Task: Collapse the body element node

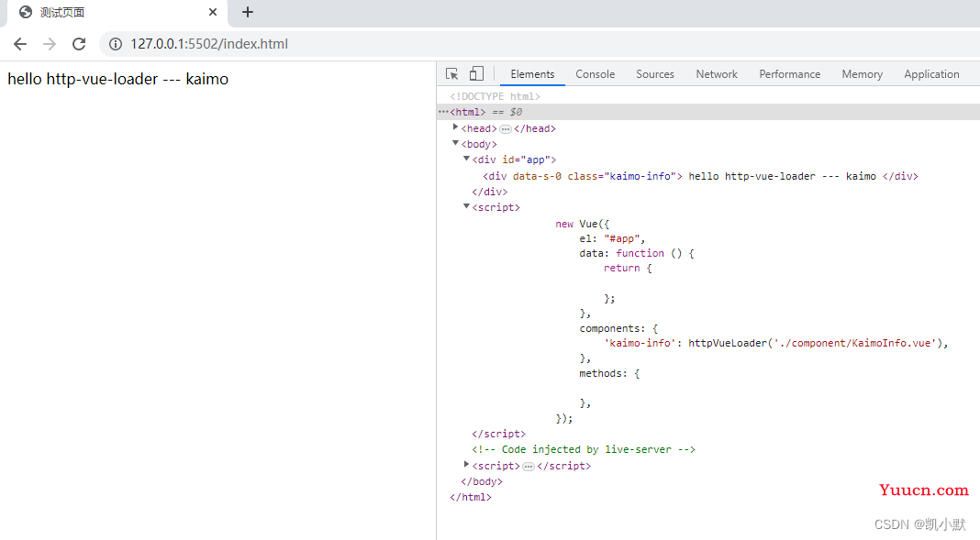Action: [456, 143]
